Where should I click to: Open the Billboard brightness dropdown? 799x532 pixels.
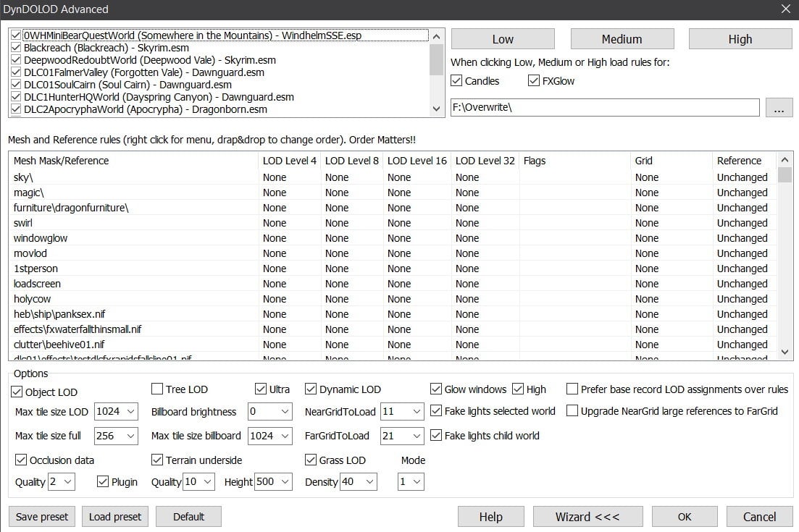coord(270,411)
